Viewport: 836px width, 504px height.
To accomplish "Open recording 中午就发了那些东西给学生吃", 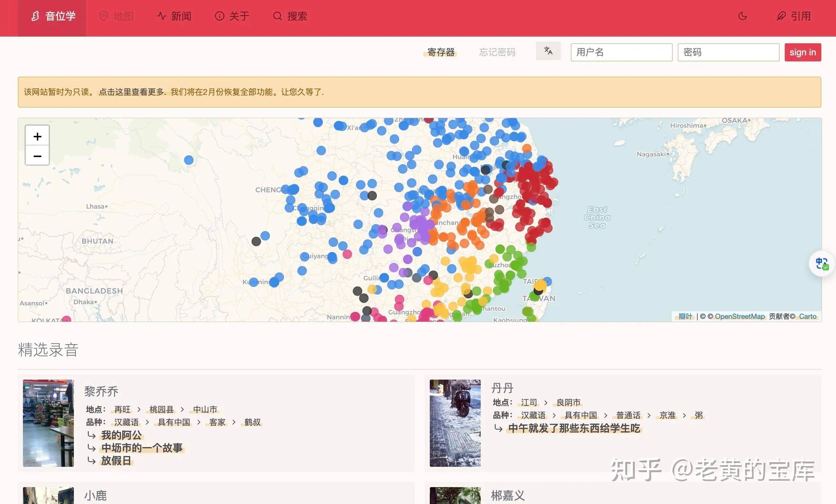I will click(x=574, y=428).
